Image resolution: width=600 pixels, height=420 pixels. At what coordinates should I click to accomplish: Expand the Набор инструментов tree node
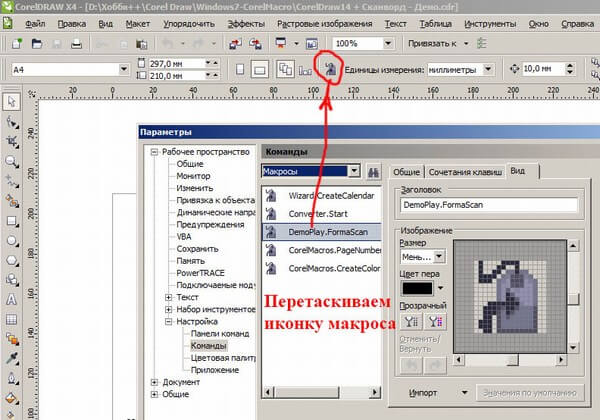(x=168, y=309)
